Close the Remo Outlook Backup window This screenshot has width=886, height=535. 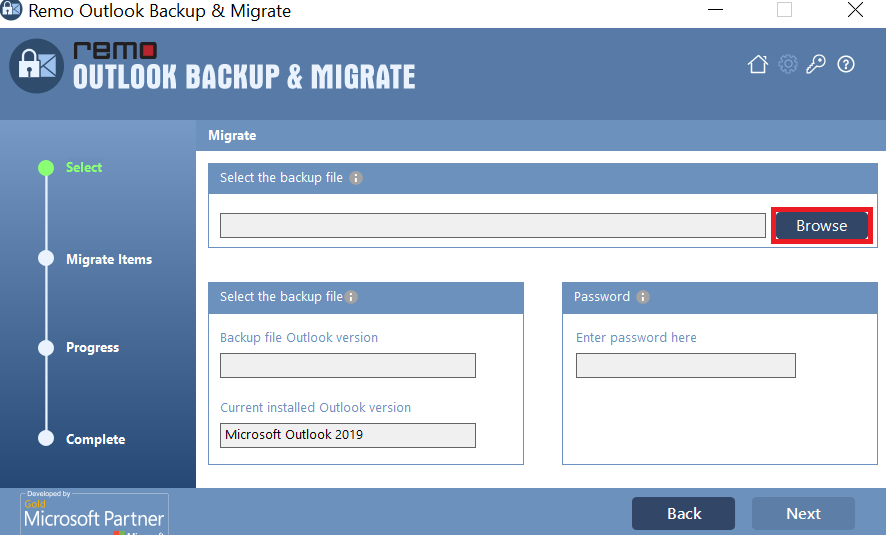(x=855, y=10)
